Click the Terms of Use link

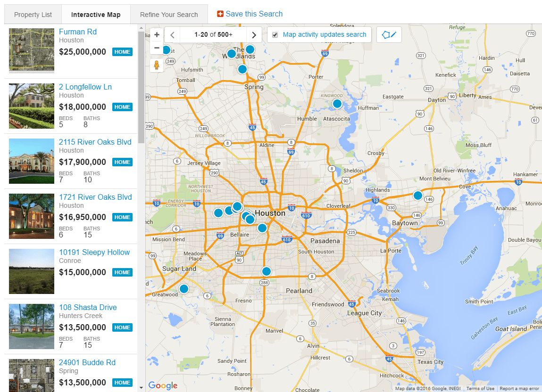(x=480, y=388)
